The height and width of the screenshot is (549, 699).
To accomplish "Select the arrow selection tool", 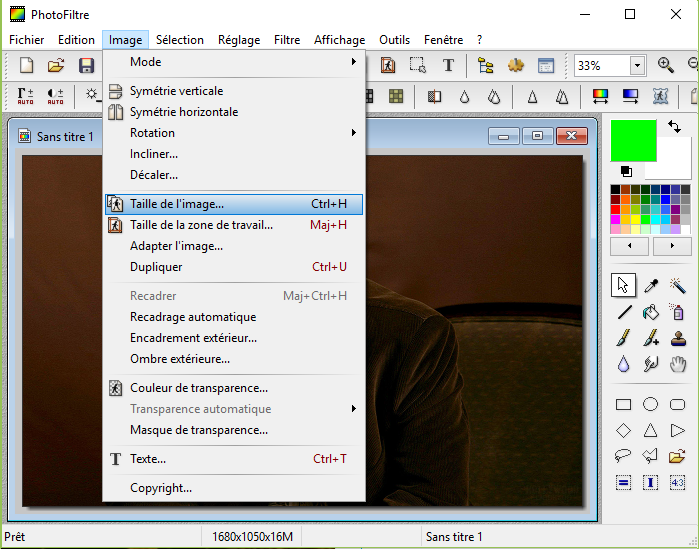I will 623,285.
